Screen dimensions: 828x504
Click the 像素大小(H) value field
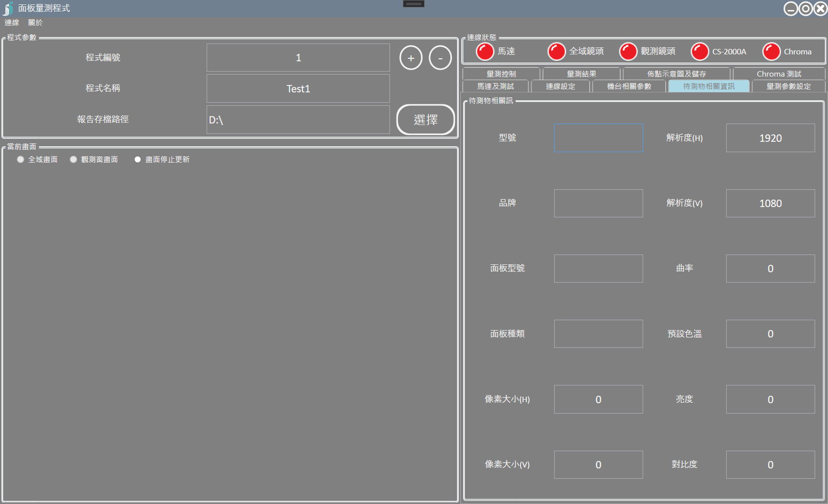click(x=598, y=399)
